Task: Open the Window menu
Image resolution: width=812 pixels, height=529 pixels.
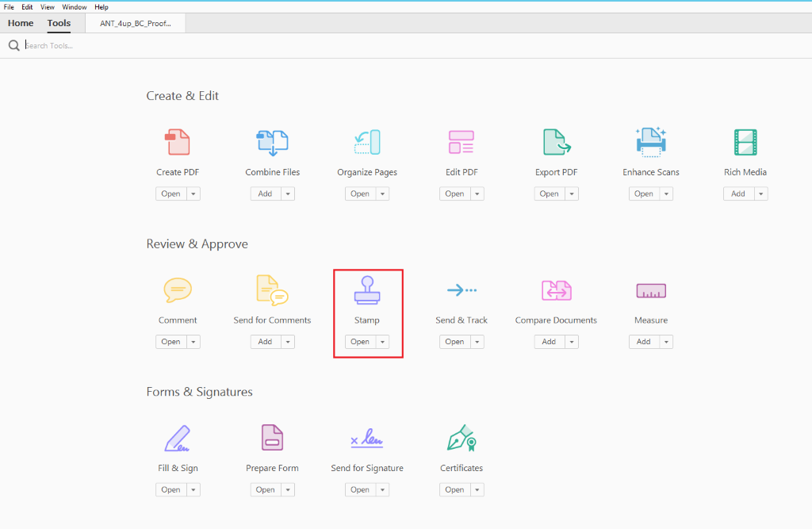Action: coord(75,7)
